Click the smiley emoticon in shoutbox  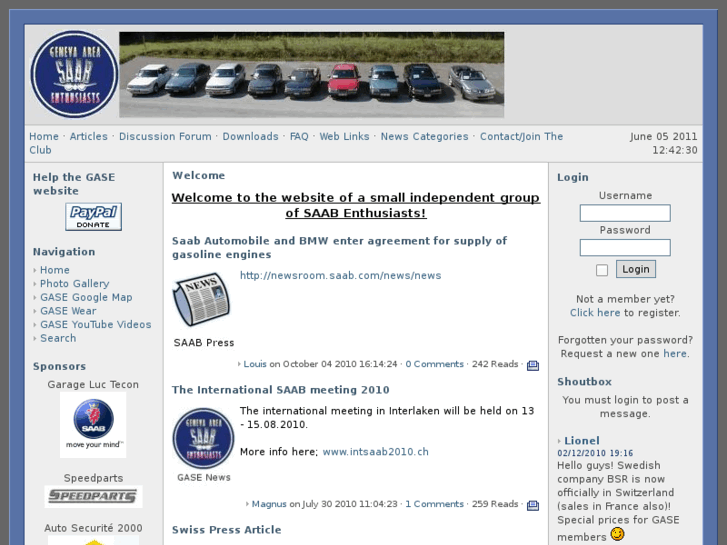click(x=617, y=534)
